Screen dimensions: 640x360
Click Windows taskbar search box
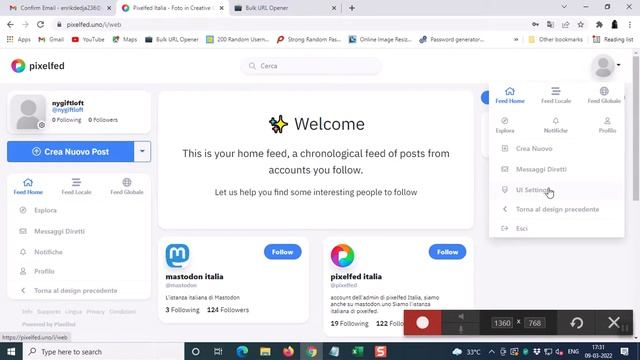tap(104, 351)
